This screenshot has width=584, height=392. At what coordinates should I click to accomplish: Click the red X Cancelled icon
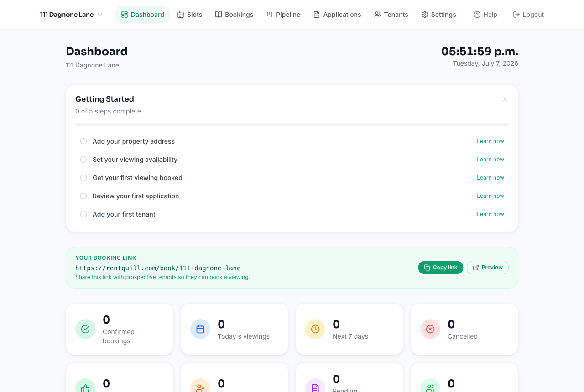[430, 329]
